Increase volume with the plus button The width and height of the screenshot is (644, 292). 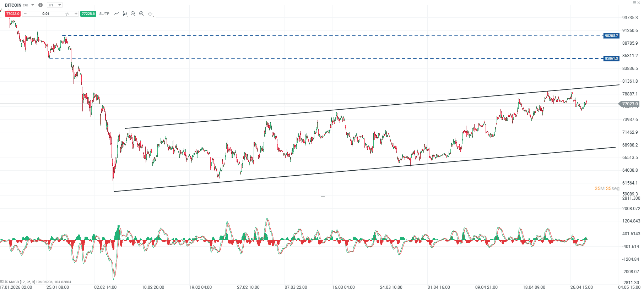point(76,14)
